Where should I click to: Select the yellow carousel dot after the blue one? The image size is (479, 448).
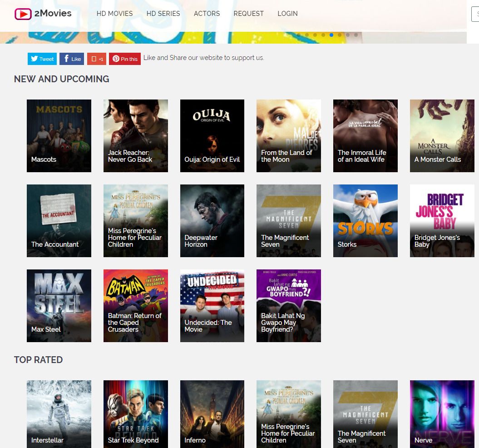pyautogui.click(x=340, y=35)
